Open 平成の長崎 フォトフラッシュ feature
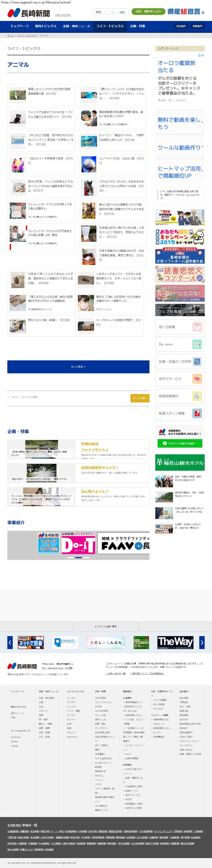 [x=79, y=449]
